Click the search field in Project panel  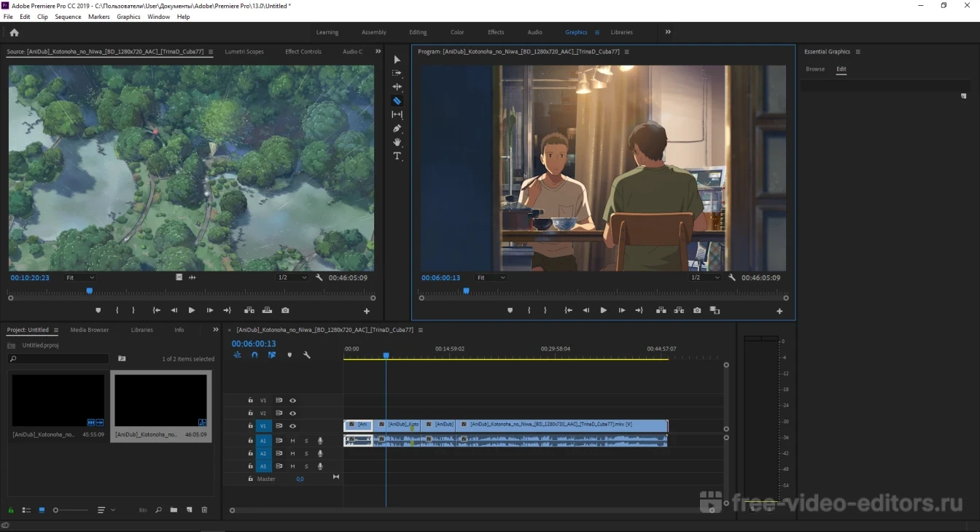pyautogui.click(x=58, y=359)
